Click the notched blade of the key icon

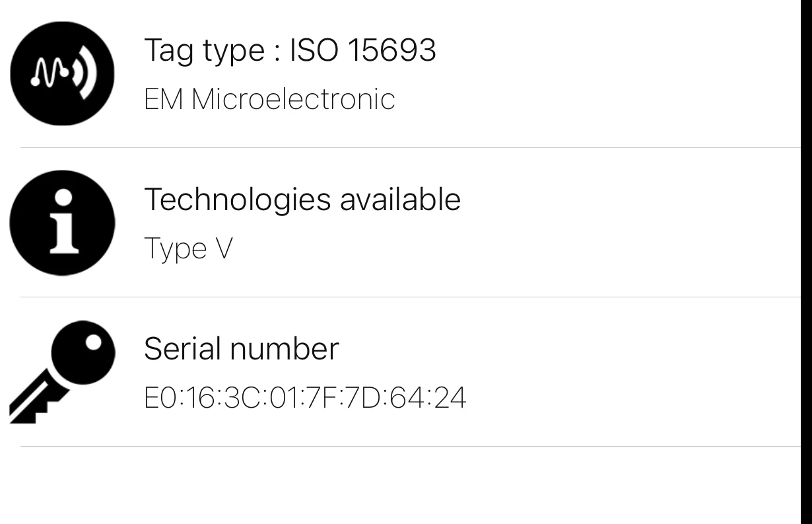[x=34, y=401]
